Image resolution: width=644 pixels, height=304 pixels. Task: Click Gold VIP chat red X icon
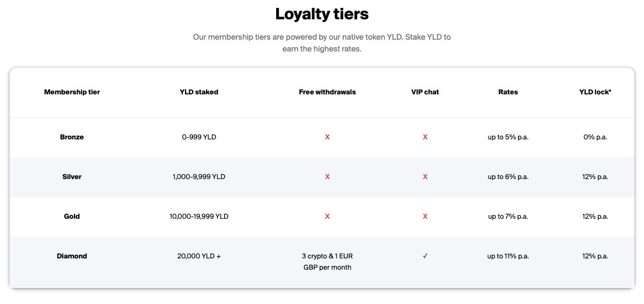click(425, 217)
